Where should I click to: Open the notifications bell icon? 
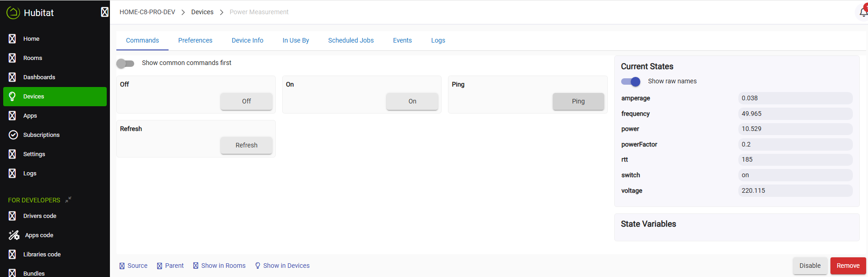pyautogui.click(x=863, y=12)
